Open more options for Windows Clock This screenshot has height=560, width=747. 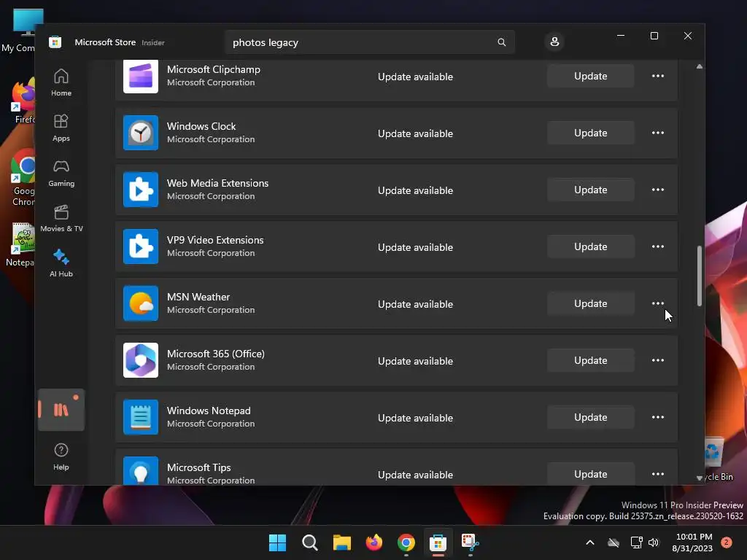point(658,133)
